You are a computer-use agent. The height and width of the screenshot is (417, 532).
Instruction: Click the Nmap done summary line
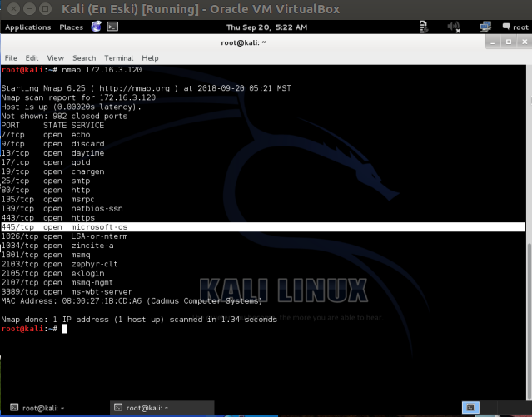click(x=139, y=320)
